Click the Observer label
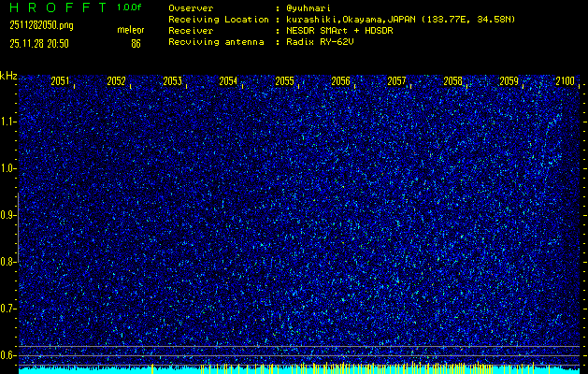 (x=191, y=8)
